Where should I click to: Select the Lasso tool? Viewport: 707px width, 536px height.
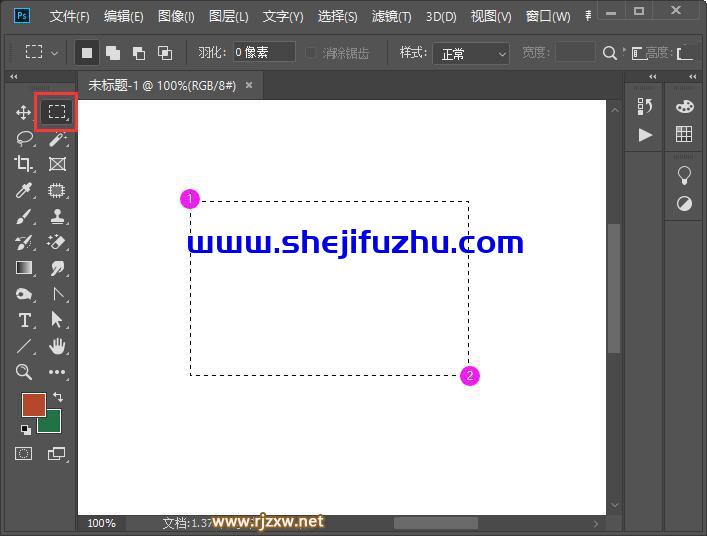point(24,138)
